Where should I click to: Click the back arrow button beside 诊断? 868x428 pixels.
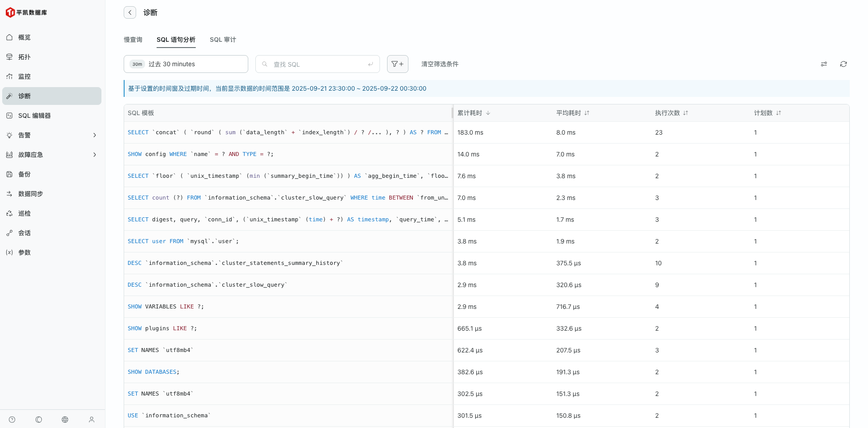click(130, 12)
